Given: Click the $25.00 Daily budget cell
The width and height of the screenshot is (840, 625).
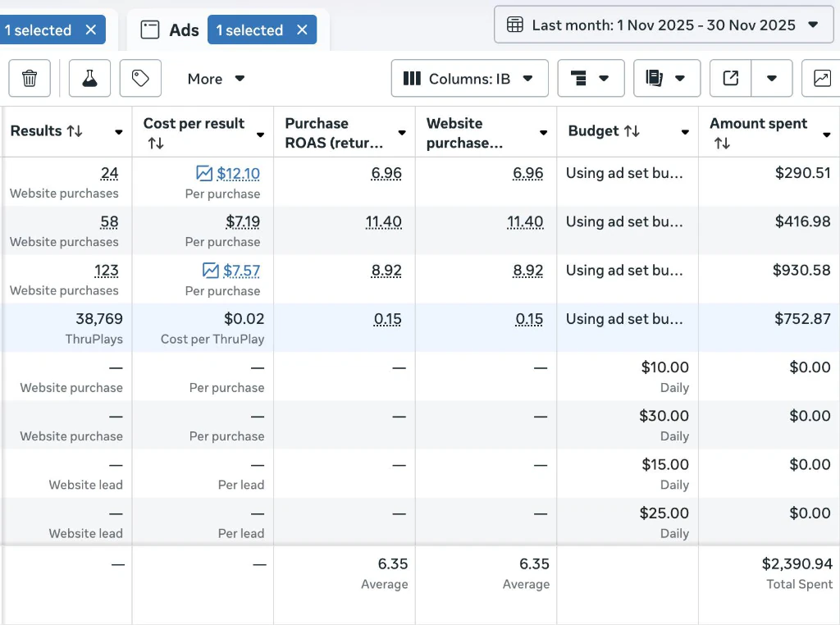Looking at the screenshot, I should (628, 522).
